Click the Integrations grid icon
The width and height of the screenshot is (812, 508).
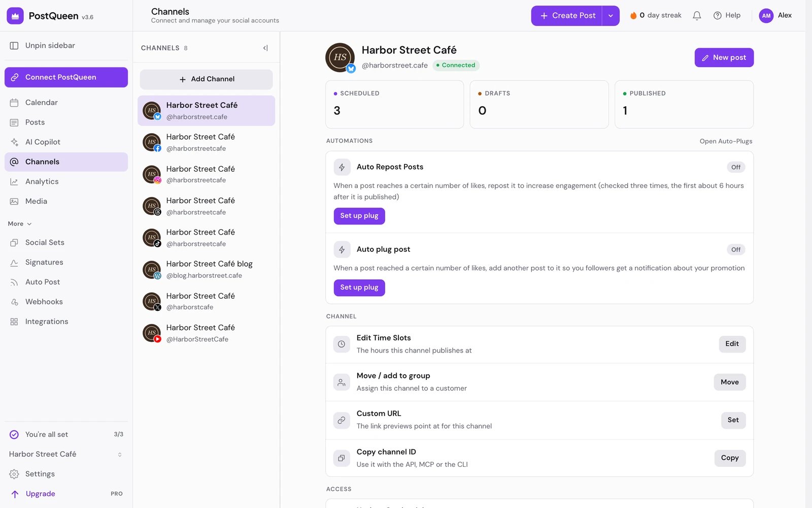coord(14,322)
